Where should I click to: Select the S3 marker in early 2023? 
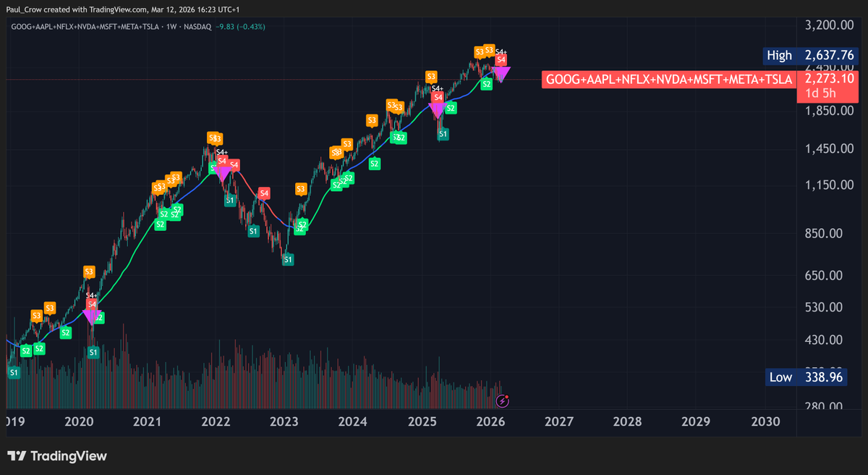(x=300, y=189)
